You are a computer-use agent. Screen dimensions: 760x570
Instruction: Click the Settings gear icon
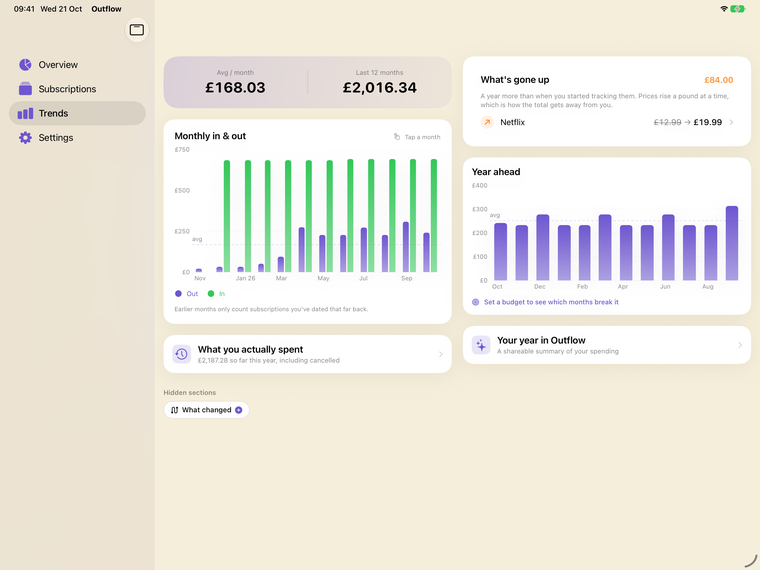pos(25,138)
